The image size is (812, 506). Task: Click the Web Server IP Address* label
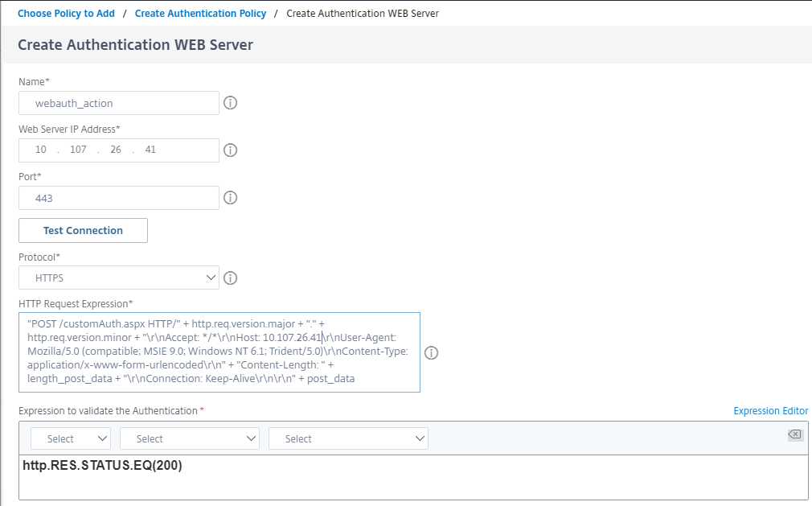[69, 129]
